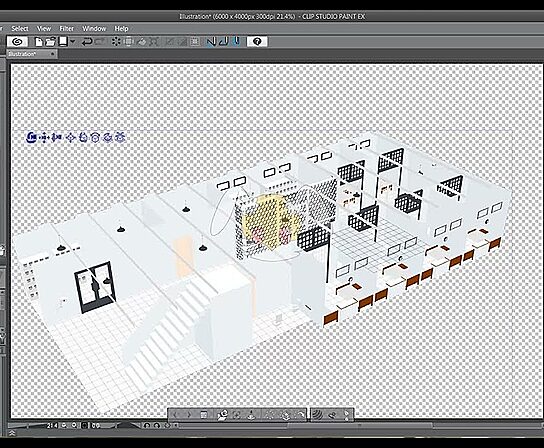Screen dimensions: 544x448
Task: Save the illustration with the Save icon
Action: click(63, 42)
